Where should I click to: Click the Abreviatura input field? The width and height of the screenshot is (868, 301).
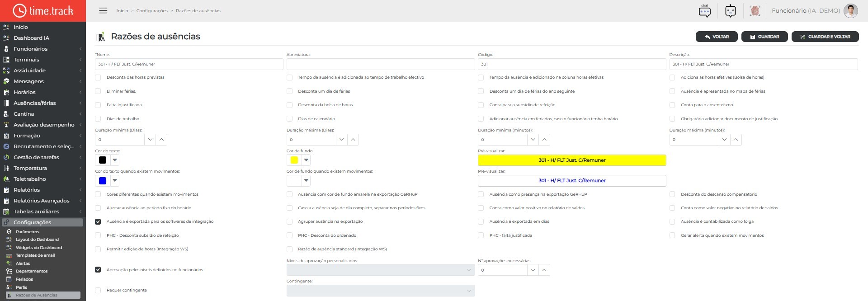381,64
